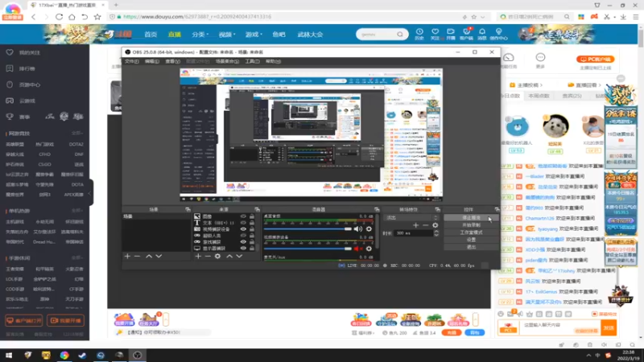Move the source down with the Sources panel down arrow
644x362 pixels.
(239, 256)
